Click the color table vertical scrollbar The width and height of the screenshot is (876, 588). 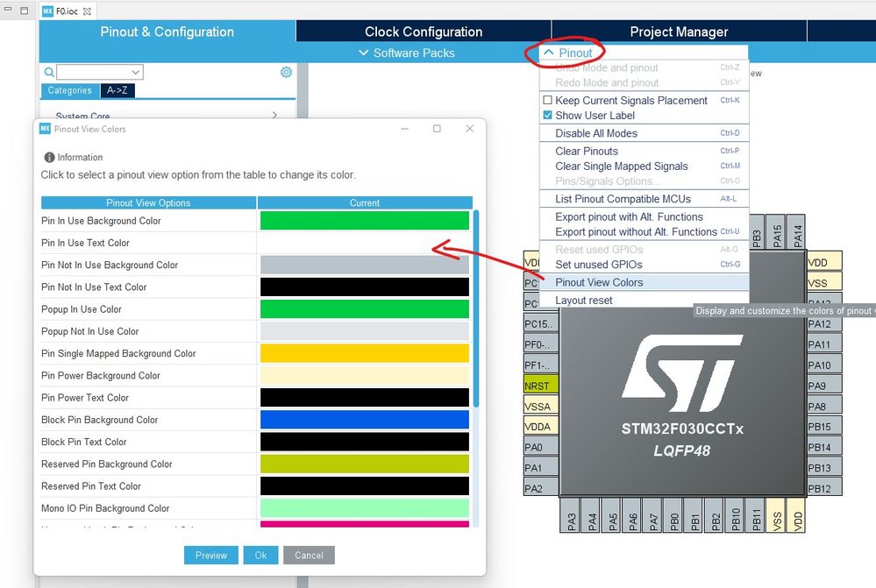[476, 308]
